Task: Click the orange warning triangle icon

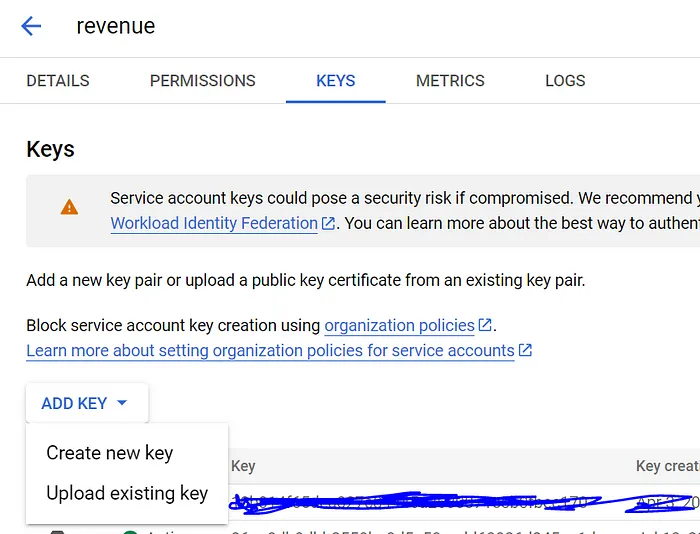Action: pos(69,207)
